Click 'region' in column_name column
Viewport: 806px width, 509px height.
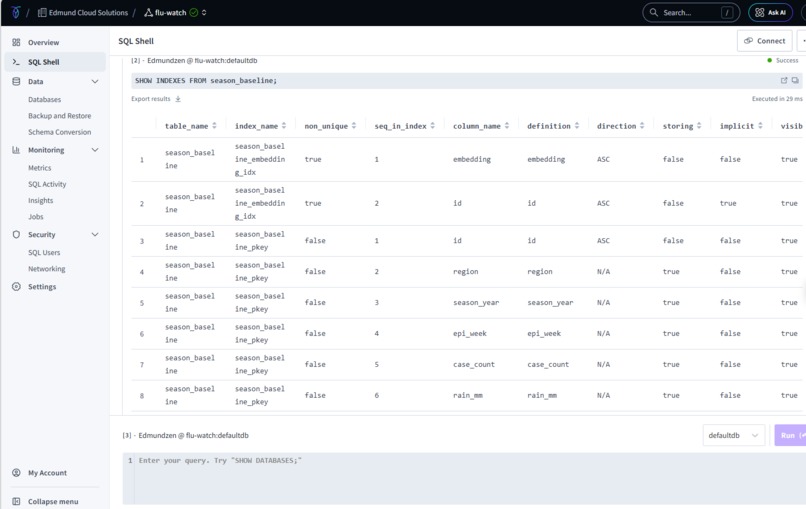(x=466, y=271)
